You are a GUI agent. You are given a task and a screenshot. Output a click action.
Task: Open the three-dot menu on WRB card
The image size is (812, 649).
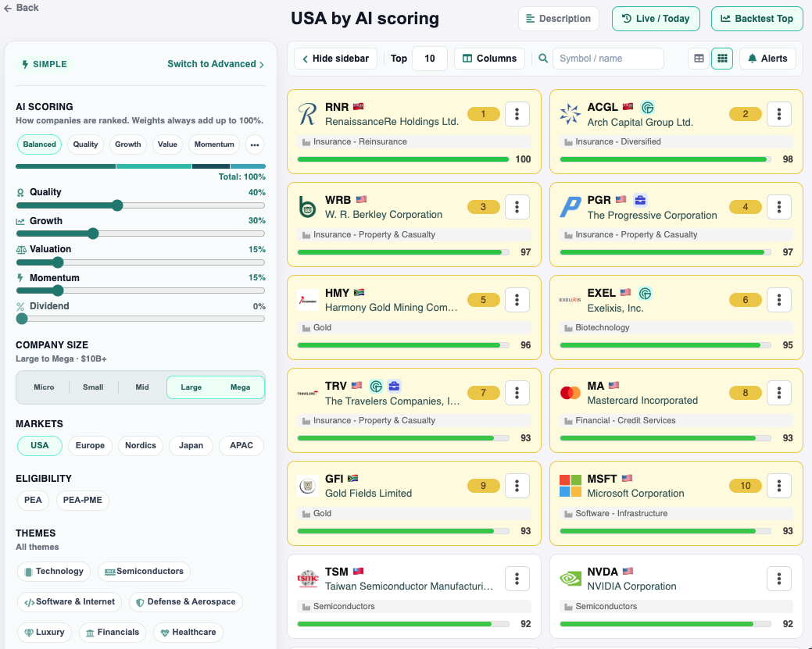tap(517, 207)
